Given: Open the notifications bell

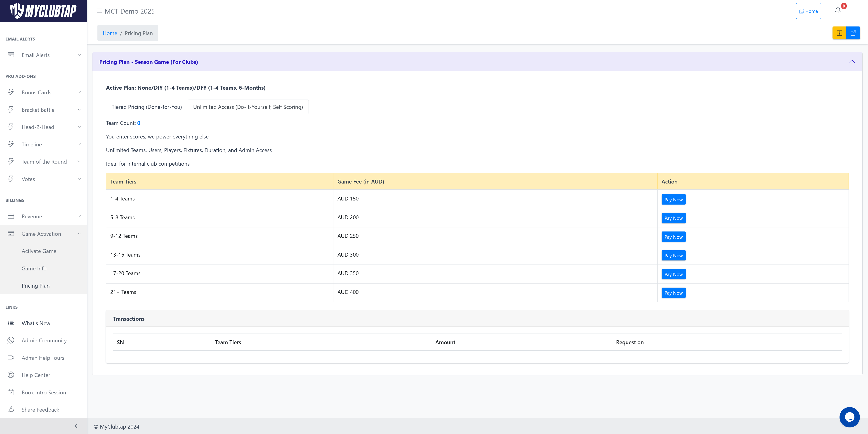Looking at the screenshot, I should [838, 11].
